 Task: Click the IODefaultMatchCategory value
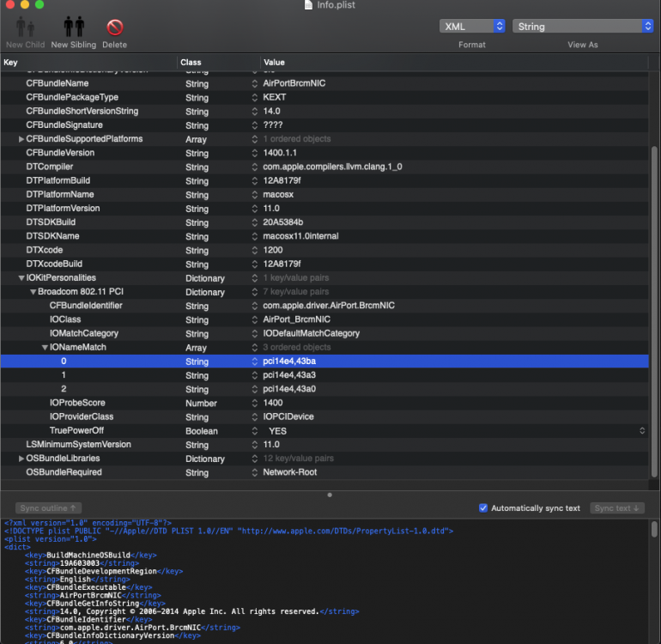[311, 334]
